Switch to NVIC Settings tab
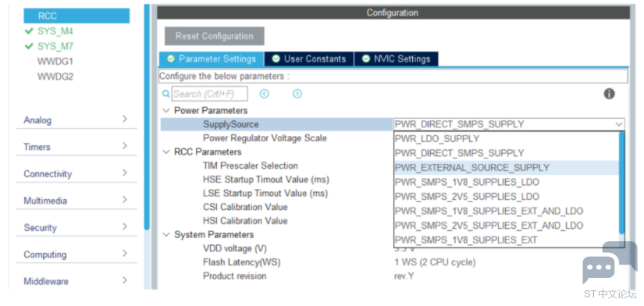Image resolution: width=644 pixels, height=306 pixels. (x=396, y=59)
